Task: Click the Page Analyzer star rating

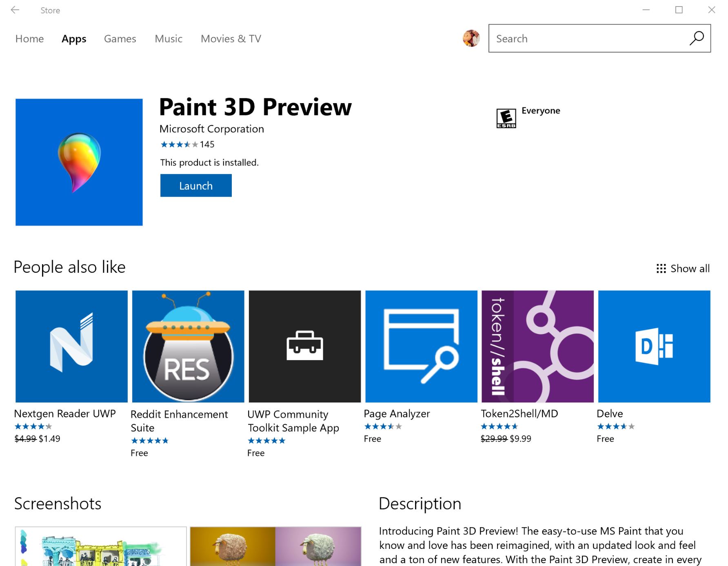Action: (x=383, y=427)
